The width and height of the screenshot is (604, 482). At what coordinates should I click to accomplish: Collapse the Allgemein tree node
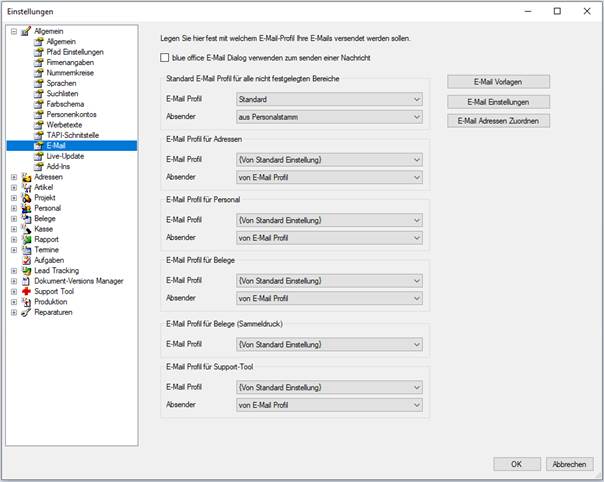point(14,31)
